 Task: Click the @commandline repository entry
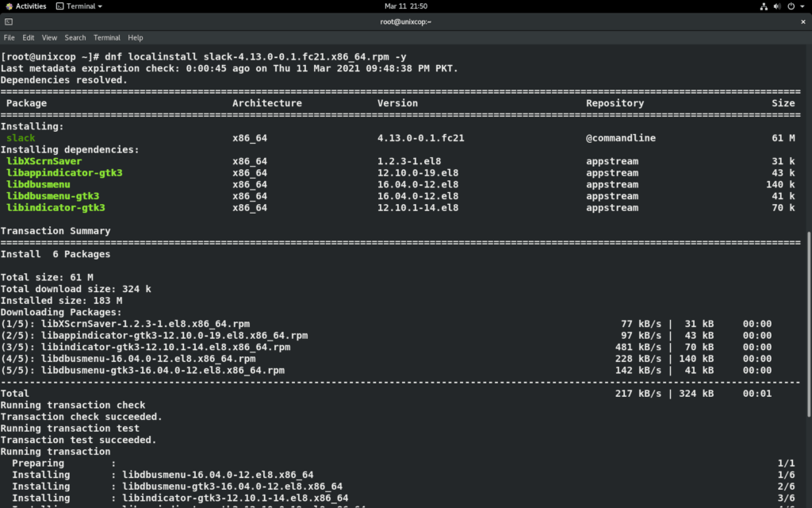pyautogui.click(x=620, y=138)
